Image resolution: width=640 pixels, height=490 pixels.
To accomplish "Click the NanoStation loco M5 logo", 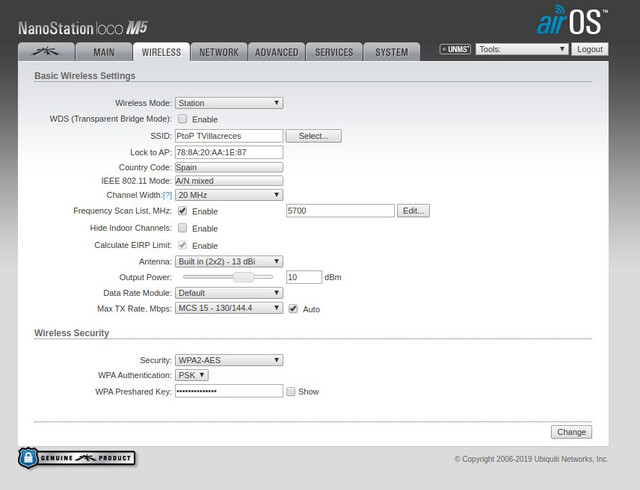I will [82, 28].
